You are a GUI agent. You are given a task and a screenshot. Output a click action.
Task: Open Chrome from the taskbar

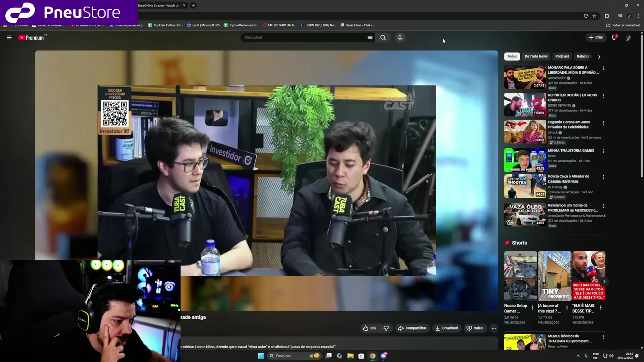point(372,356)
